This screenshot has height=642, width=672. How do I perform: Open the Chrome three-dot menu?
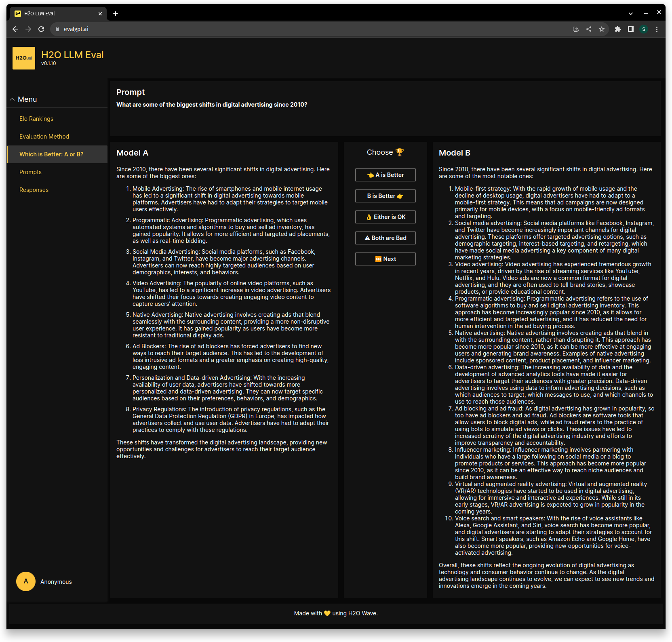[657, 29]
